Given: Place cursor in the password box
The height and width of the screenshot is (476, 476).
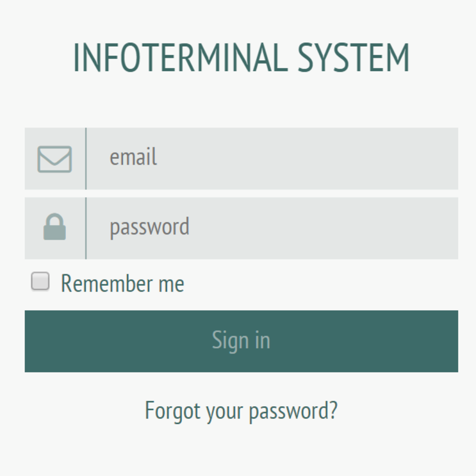Looking at the screenshot, I should tap(272, 228).
